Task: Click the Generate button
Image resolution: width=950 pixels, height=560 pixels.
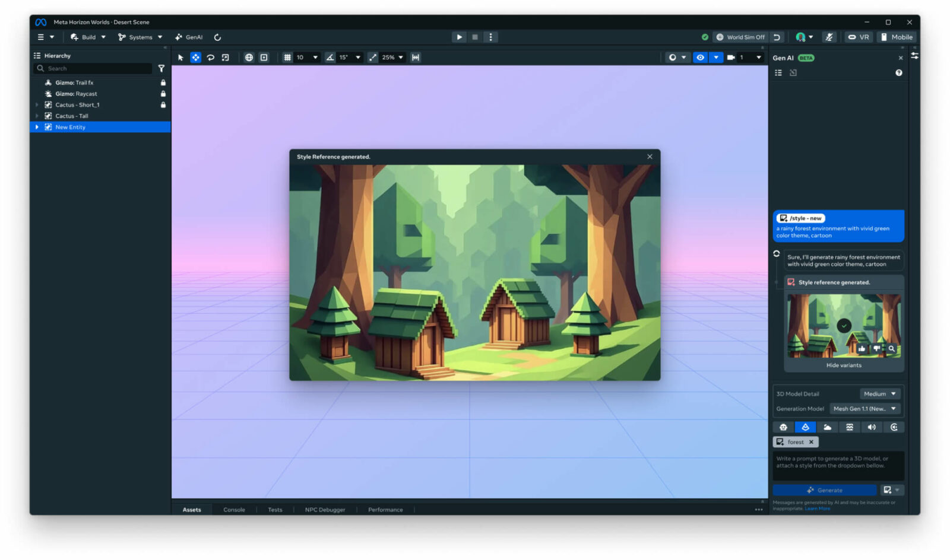Action: (824, 490)
